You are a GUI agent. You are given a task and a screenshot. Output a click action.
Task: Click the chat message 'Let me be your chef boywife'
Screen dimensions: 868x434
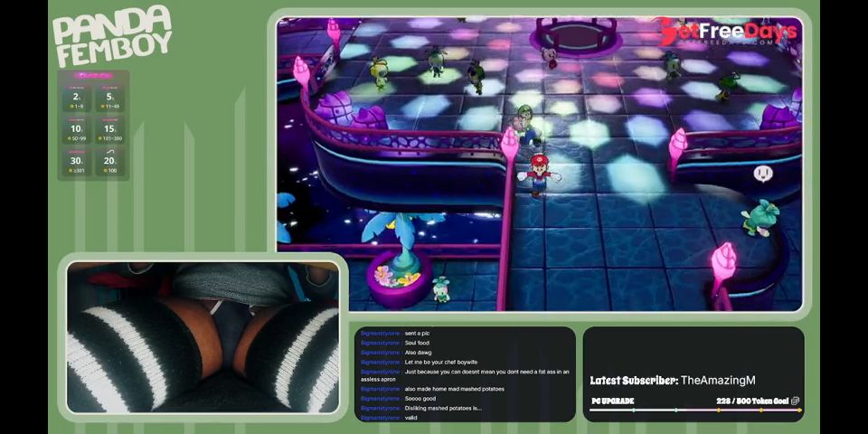440,362
